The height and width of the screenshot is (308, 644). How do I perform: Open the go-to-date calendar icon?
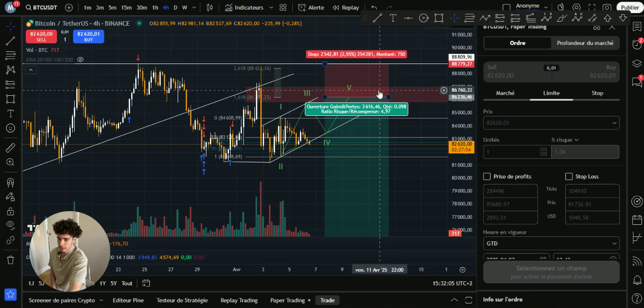tap(146, 283)
